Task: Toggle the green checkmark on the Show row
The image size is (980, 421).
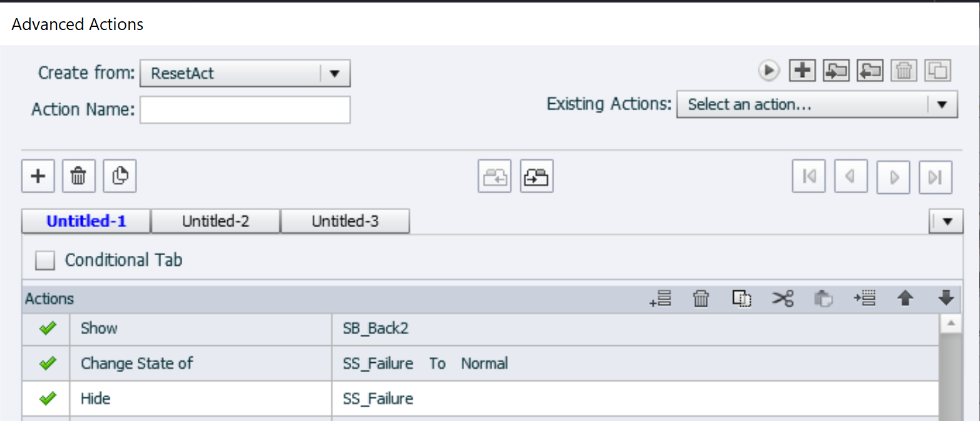Action: tap(48, 328)
